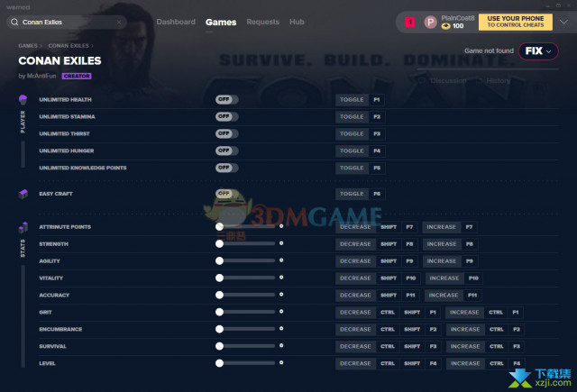Viewport: 577px width, 392px height.
Task: Click Toggle hotkey for Easy Craft
Action: (x=352, y=194)
